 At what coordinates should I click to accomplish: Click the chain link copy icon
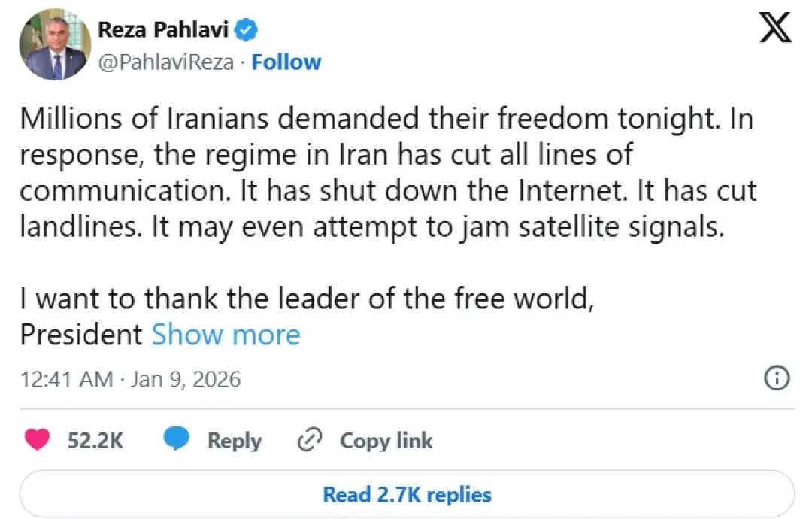click(x=309, y=440)
